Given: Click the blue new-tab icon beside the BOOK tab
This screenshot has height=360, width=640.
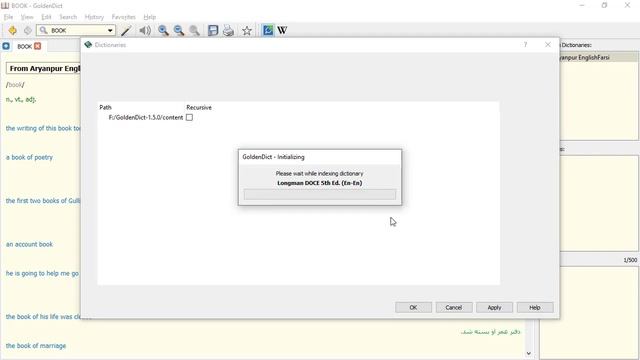Looking at the screenshot, I should point(6,46).
